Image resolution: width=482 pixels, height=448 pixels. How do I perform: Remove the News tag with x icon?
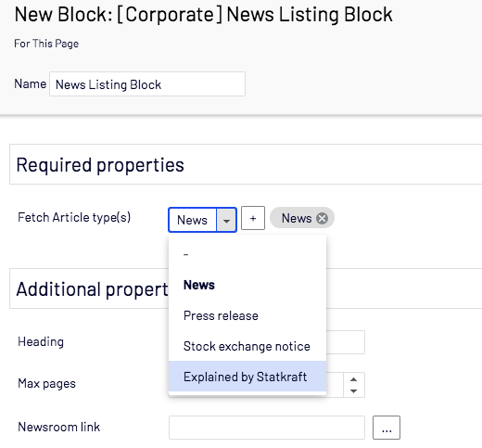tap(322, 219)
